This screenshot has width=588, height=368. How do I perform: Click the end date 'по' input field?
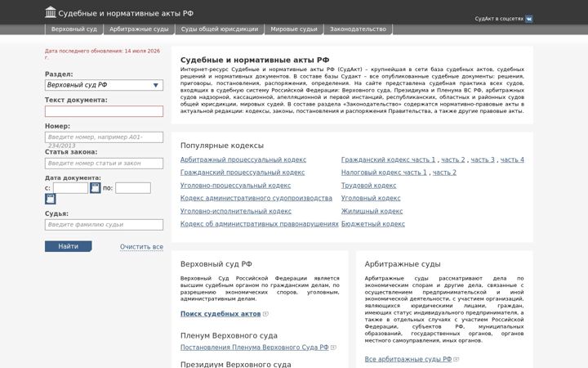coord(133,188)
